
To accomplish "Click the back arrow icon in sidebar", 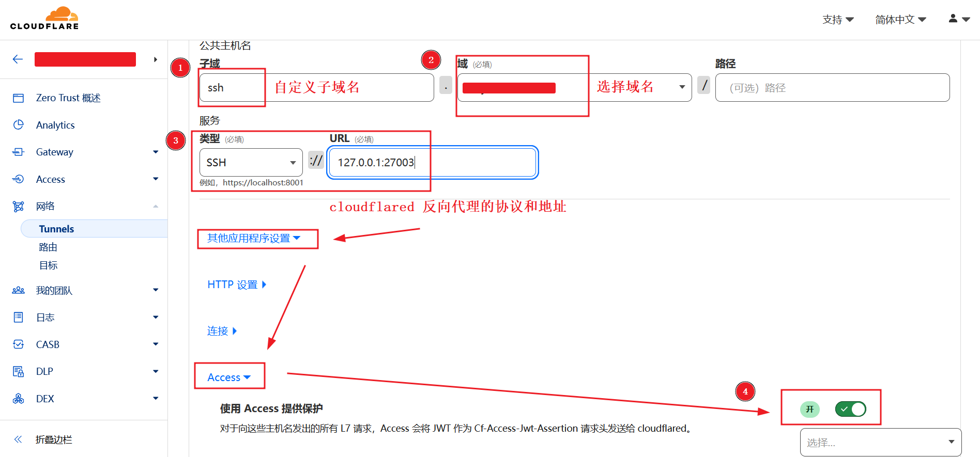I will click(18, 59).
